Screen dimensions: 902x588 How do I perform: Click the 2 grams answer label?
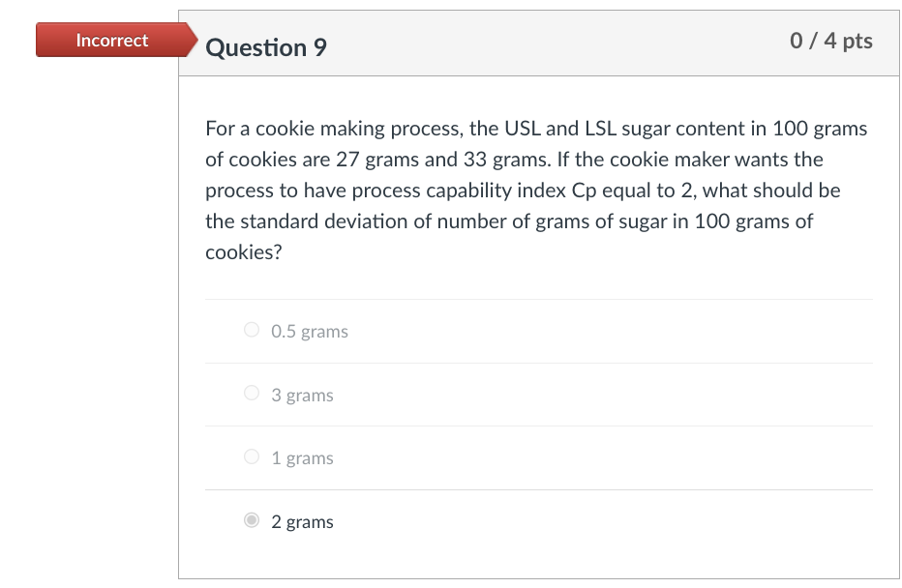302,521
